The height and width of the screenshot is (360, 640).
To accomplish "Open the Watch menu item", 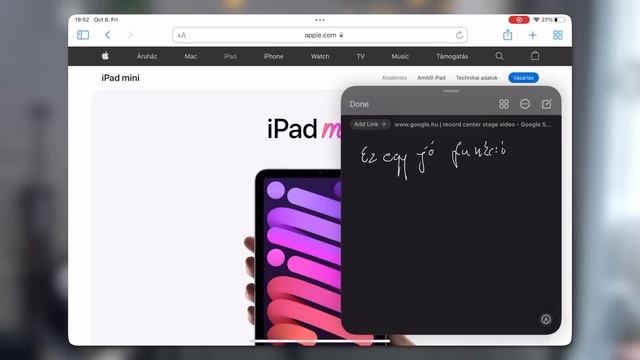I will [x=320, y=56].
